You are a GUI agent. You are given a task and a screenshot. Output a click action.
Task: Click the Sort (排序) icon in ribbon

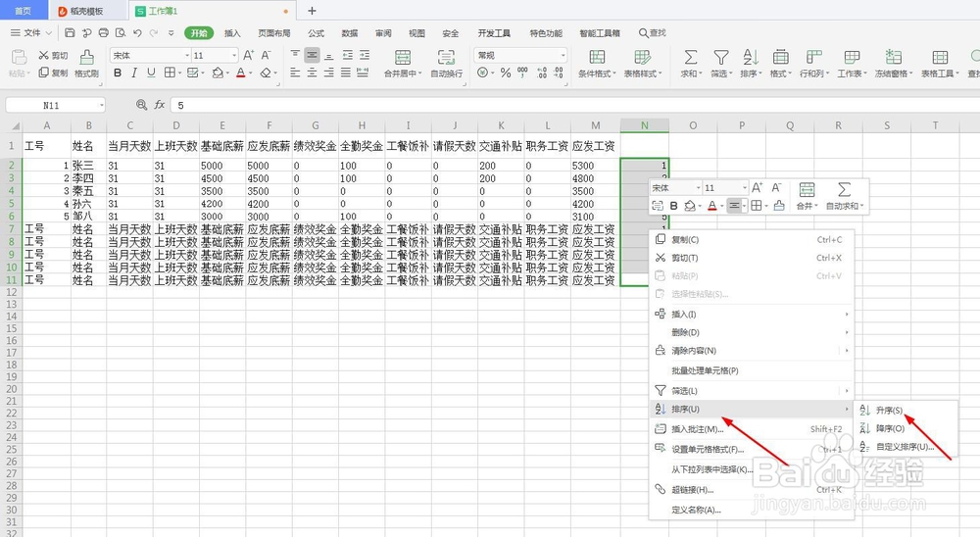751,58
